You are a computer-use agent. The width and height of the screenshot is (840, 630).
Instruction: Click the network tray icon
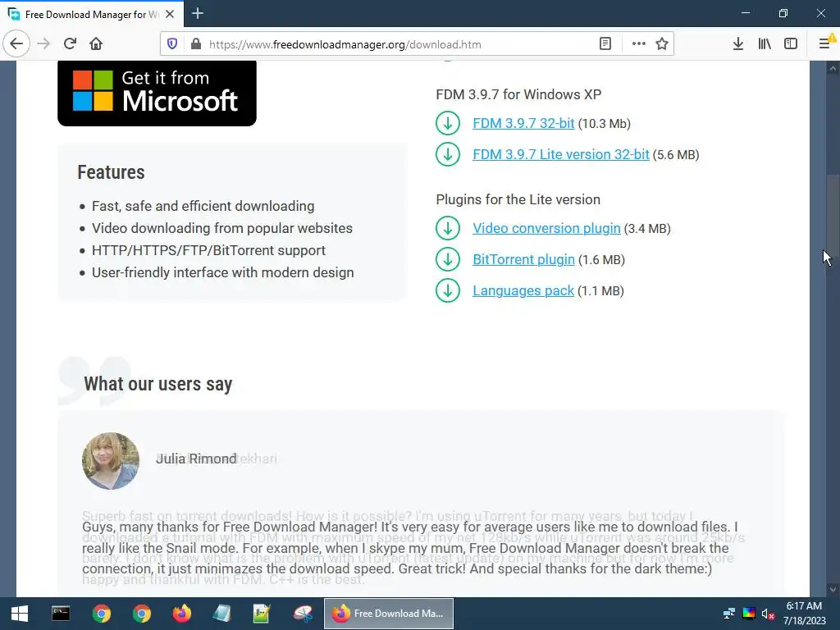pyautogui.click(x=729, y=614)
